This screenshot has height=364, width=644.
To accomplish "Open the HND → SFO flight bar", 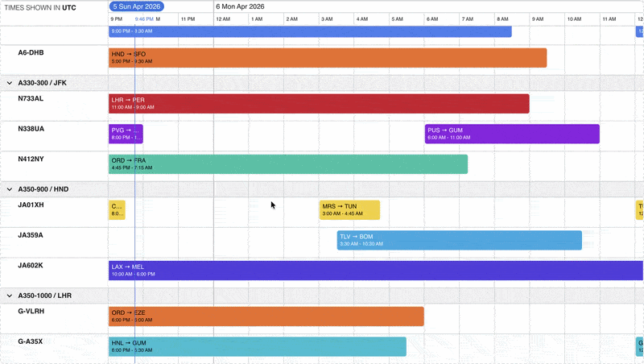I will (x=328, y=58).
